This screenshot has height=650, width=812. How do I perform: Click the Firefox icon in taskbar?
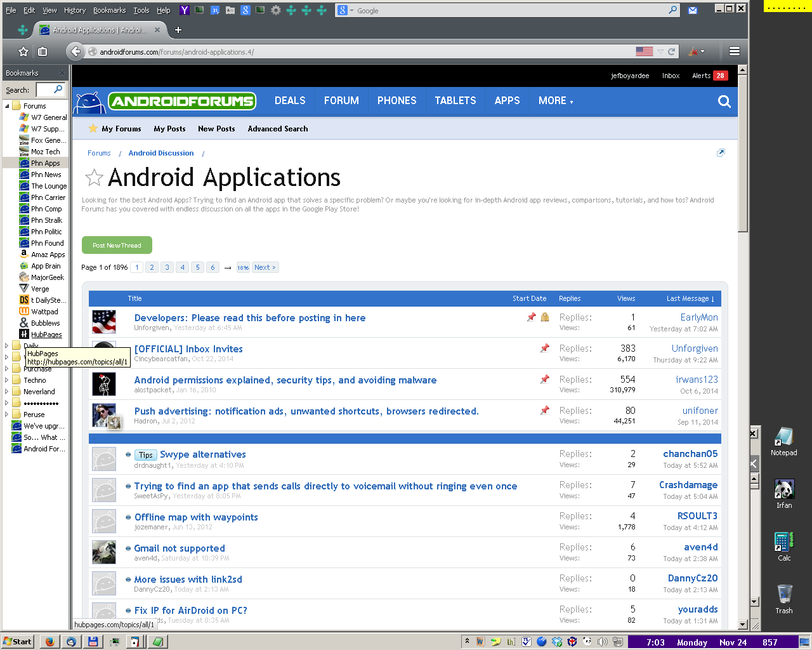coord(50,642)
